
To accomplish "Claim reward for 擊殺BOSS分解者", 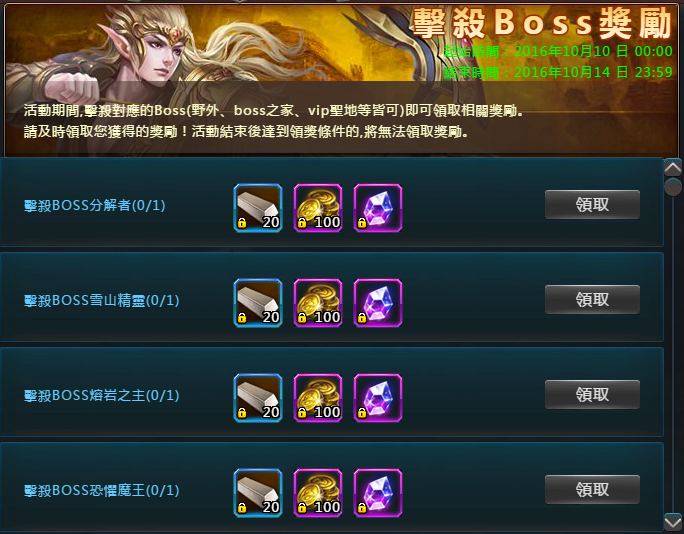I will click(592, 204).
